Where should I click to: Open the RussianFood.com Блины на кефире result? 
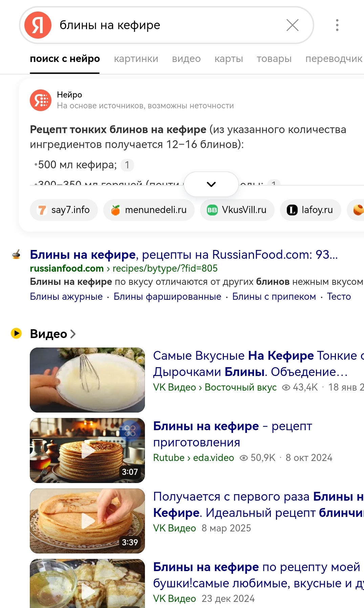pos(184,254)
